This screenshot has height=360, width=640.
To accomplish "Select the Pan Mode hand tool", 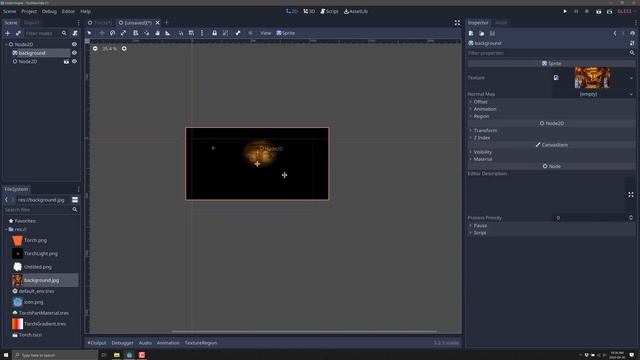I will tap(157, 33).
